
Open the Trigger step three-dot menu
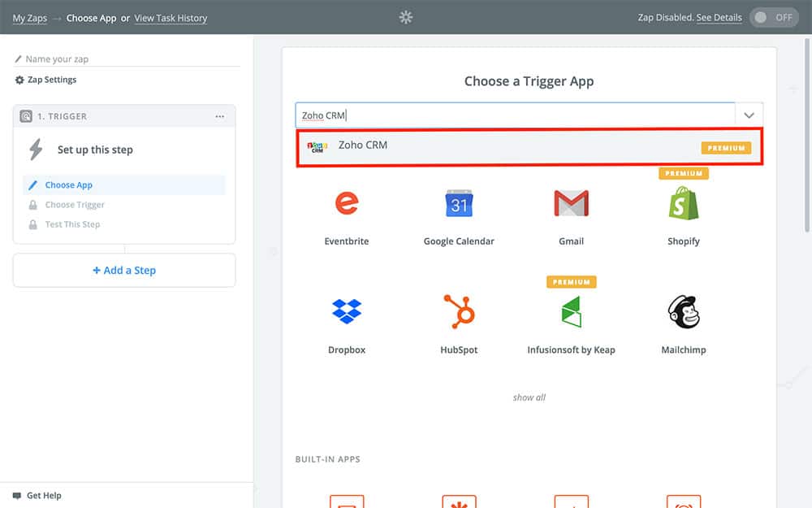click(x=220, y=116)
